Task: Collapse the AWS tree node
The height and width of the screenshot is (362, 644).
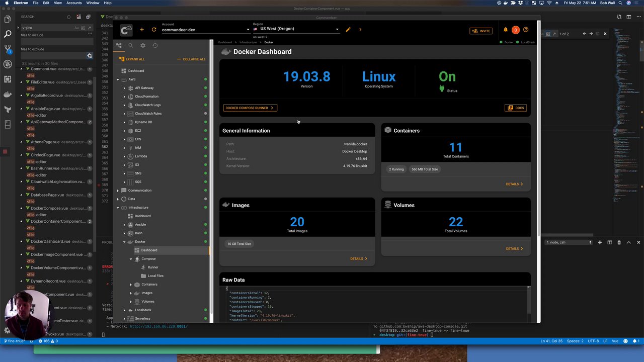Action: [118, 79]
